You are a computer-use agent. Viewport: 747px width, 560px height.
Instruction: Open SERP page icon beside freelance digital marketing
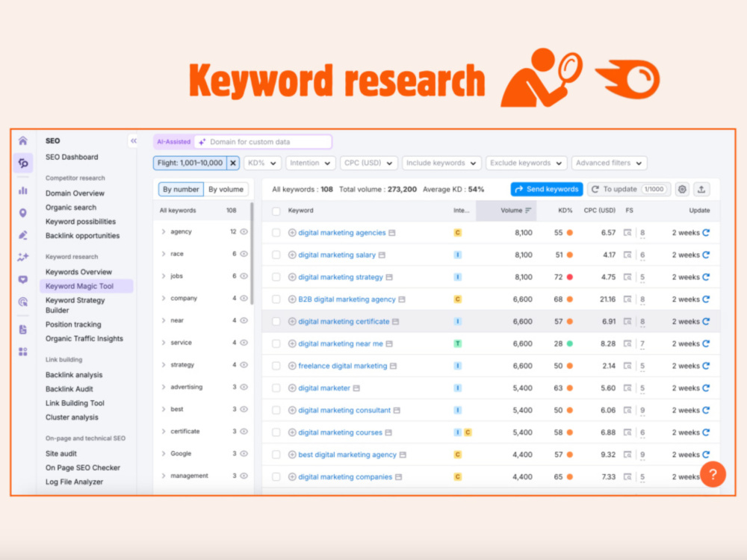393,366
